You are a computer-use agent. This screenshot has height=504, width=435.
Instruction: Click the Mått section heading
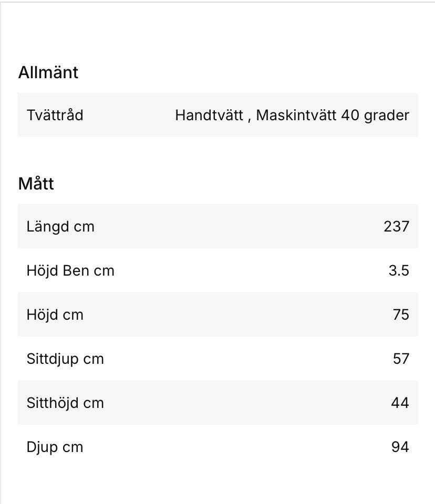36,184
